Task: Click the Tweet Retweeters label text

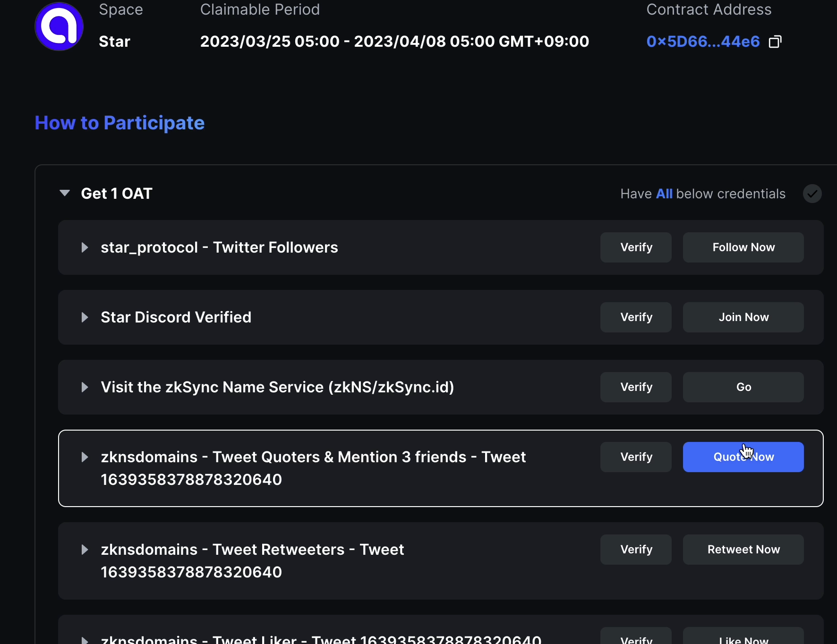Action: pos(252,561)
